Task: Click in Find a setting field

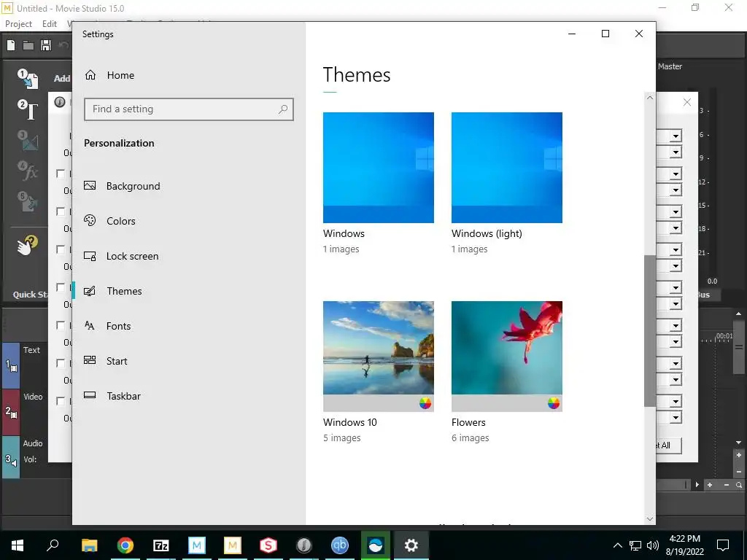Action: tap(189, 109)
